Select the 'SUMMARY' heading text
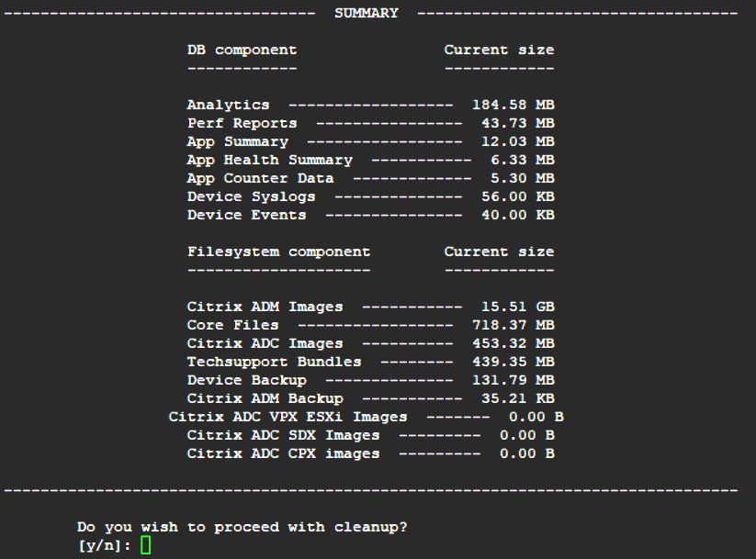Image resolution: width=756 pixels, height=559 pixels. 367,13
